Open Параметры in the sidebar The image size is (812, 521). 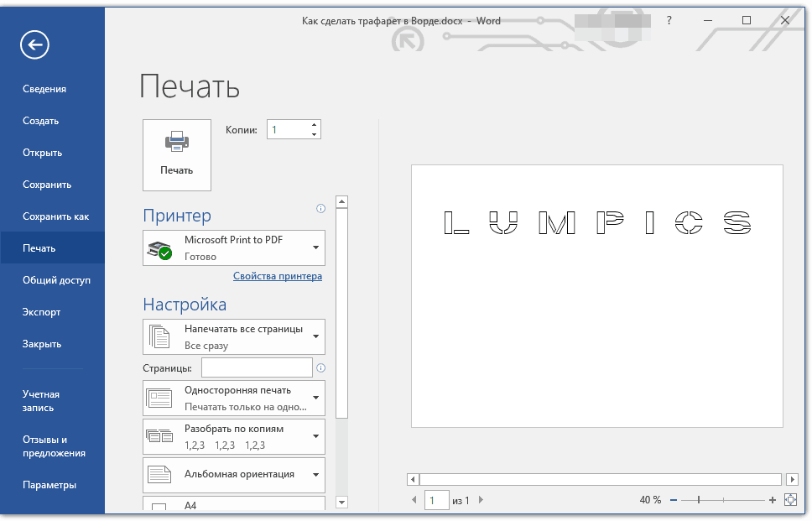[49, 485]
